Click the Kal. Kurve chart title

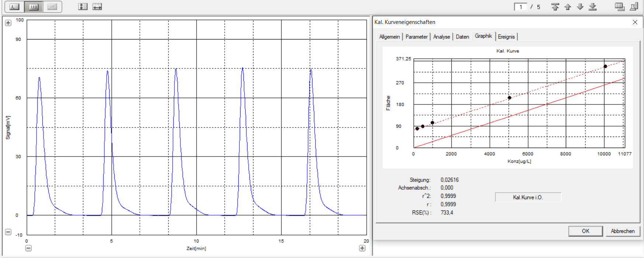pos(508,51)
